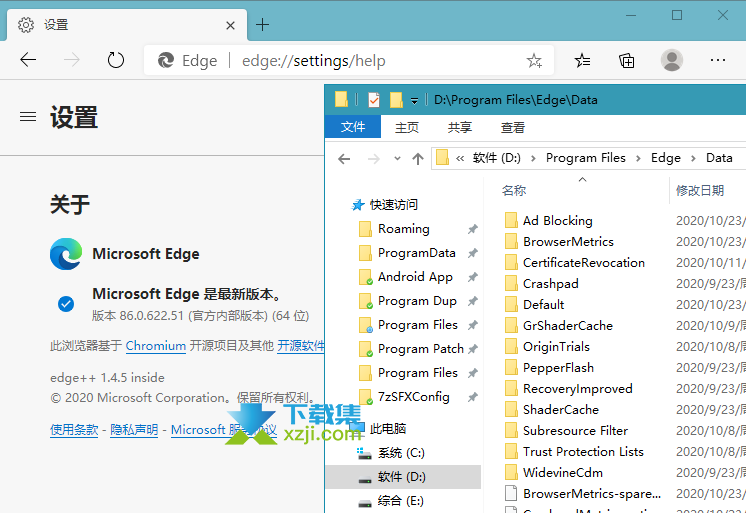Open Roaming in quick access
746x513 pixels.
(x=403, y=229)
